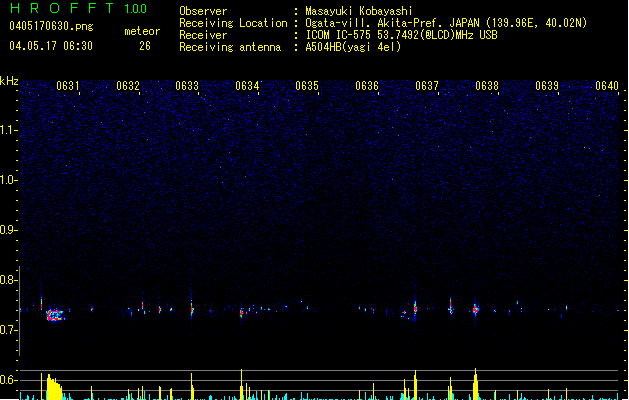Viewport: 629px width, 400px height.
Task: Click the 0632 time marker
Action: (x=128, y=86)
